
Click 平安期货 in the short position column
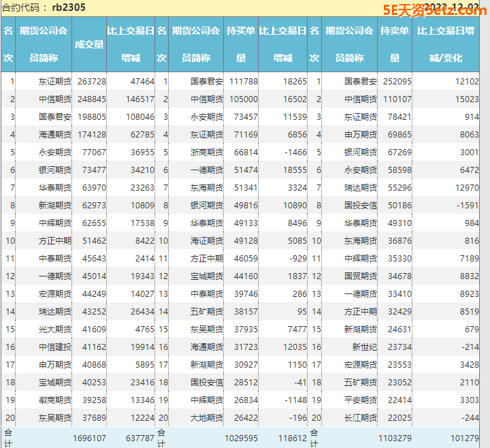click(x=361, y=400)
